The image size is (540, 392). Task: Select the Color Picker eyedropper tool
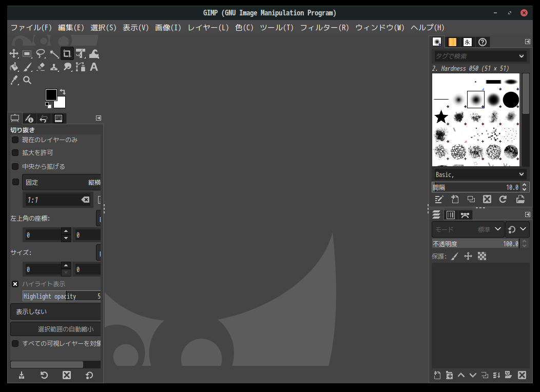(x=14, y=80)
